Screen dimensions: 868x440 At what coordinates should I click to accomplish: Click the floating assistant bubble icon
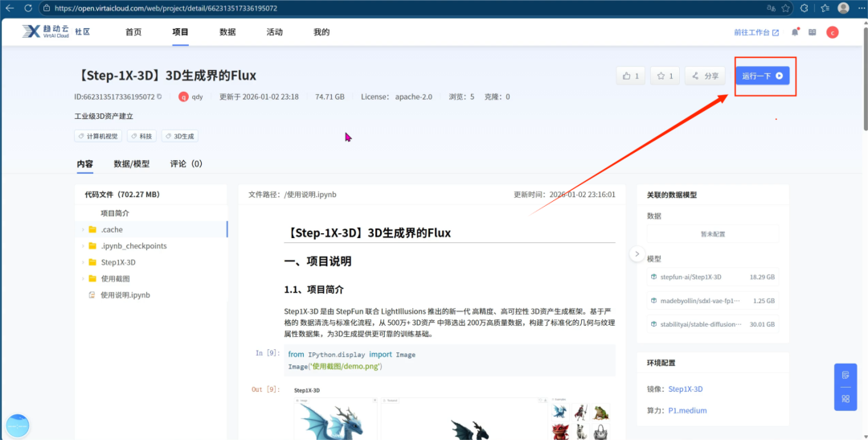18,426
